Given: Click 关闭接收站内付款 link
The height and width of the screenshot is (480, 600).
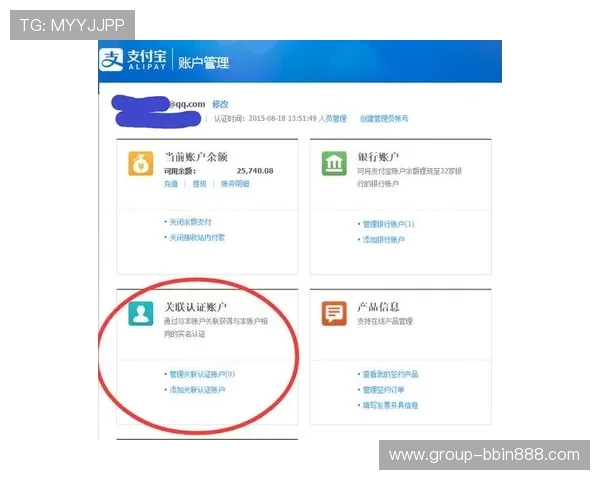Looking at the screenshot, I should click(x=196, y=237).
